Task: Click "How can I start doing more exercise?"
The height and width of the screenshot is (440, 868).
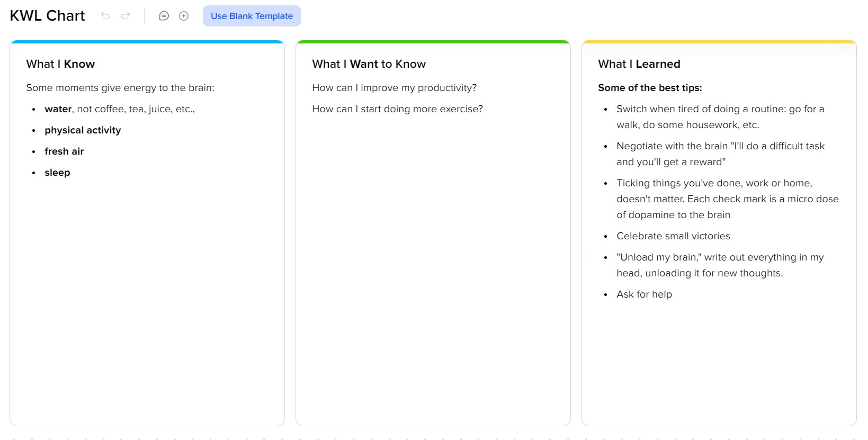Action: pyautogui.click(x=397, y=109)
